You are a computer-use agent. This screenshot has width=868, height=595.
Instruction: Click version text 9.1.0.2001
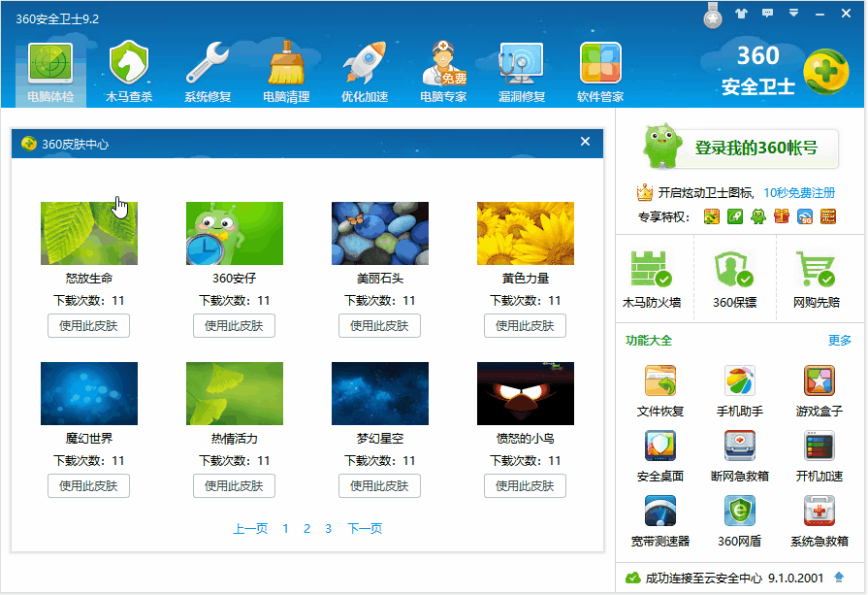click(x=795, y=578)
